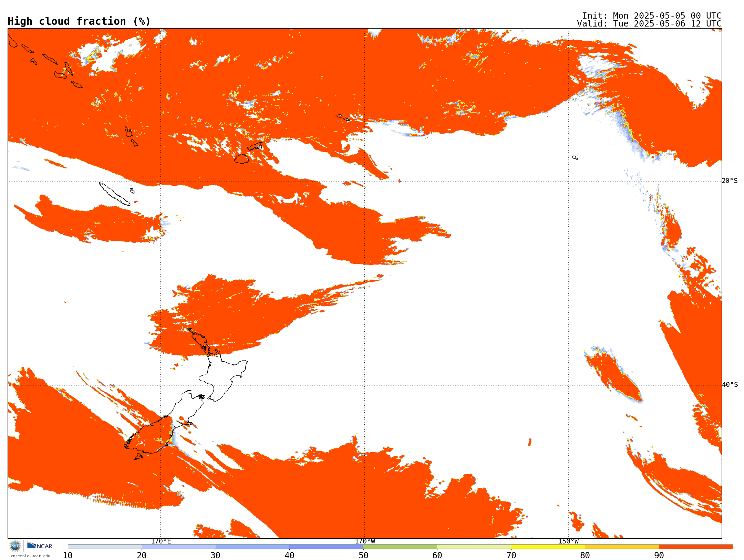The image size is (744, 560).
Task: Pick the yellow 70-80 colorbar segment
Action: click(x=548, y=547)
